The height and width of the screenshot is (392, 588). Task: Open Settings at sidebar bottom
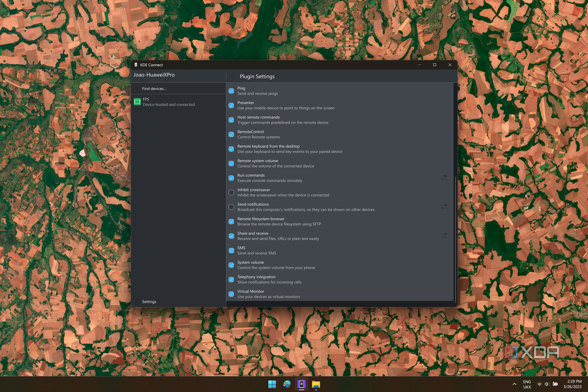[x=178, y=302]
